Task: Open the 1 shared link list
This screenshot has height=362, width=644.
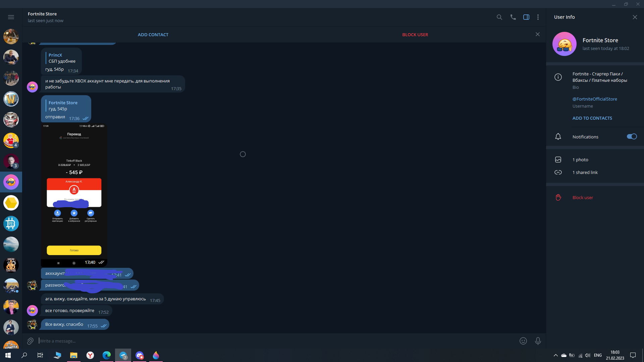Action: (585, 172)
